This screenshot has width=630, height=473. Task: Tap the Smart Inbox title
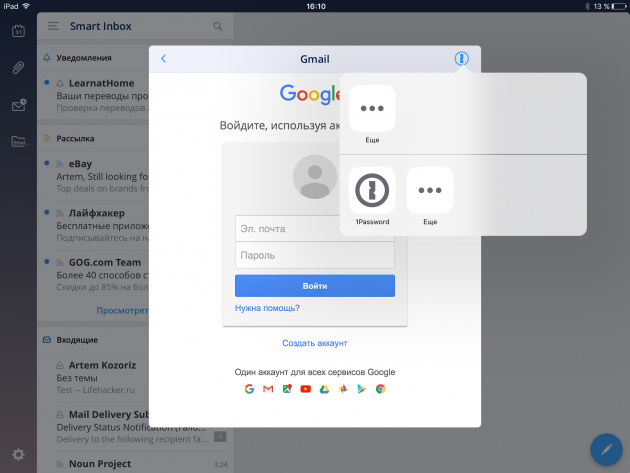[100, 26]
